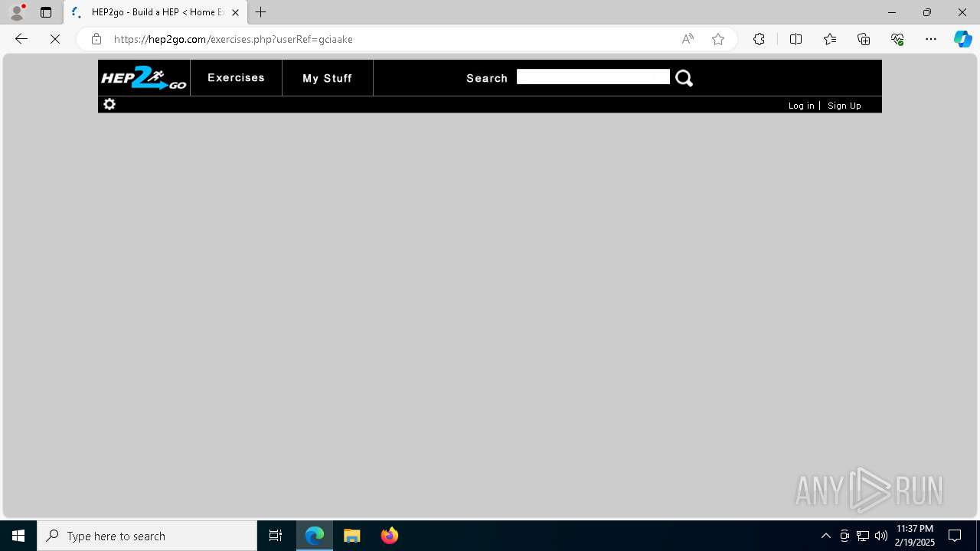Open the gear settings icon
The height and width of the screenshot is (551, 980).
(109, 104)
